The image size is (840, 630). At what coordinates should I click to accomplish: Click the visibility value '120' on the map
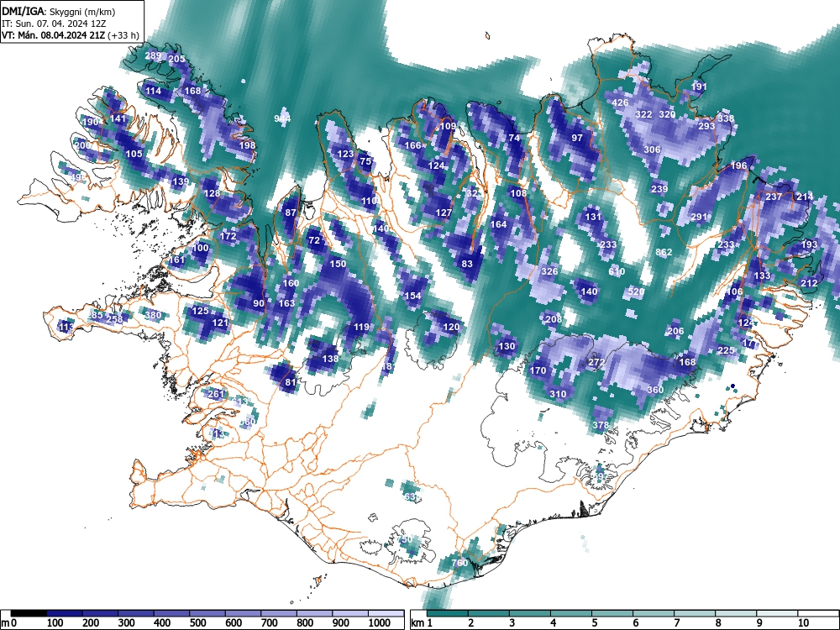(x=452, y=327)
